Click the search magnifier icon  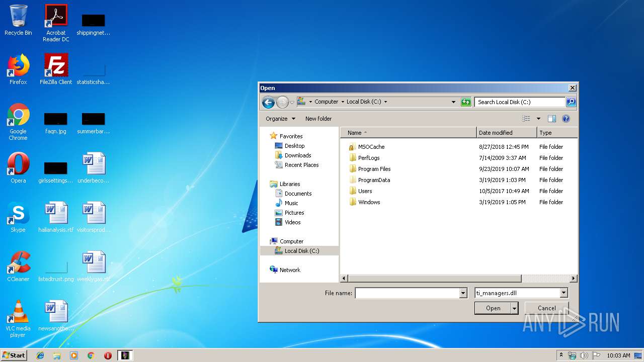tap(571, 102)
